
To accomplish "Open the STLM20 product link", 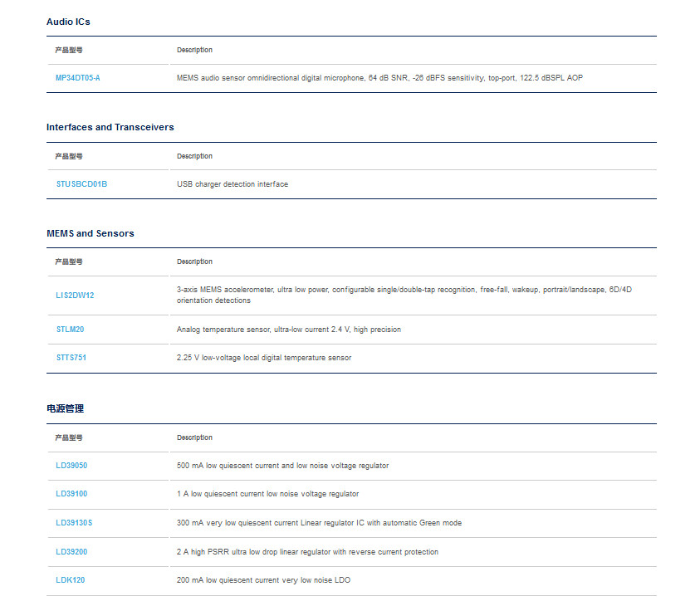I will [70, 330].
